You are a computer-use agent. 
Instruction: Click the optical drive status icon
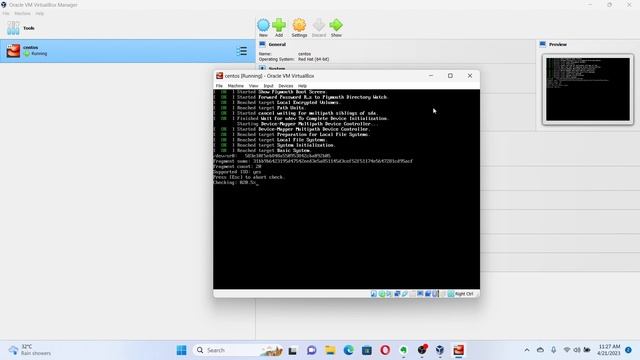tap(382, 294)
